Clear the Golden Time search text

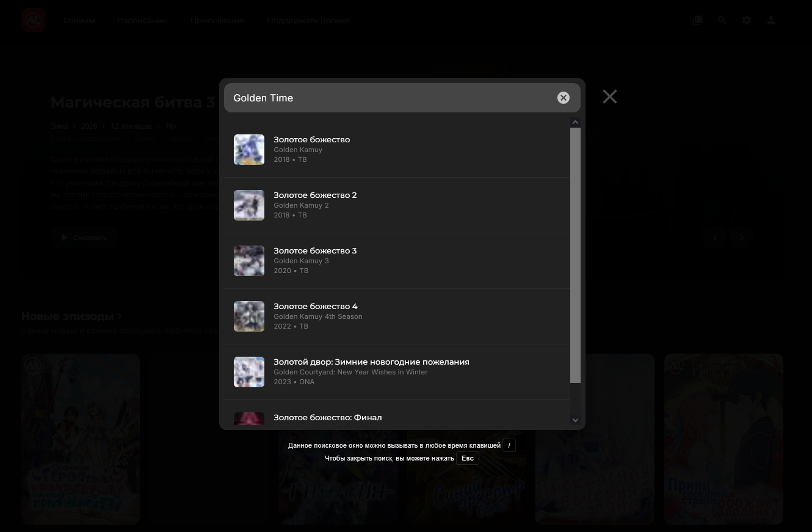point(563,98)
